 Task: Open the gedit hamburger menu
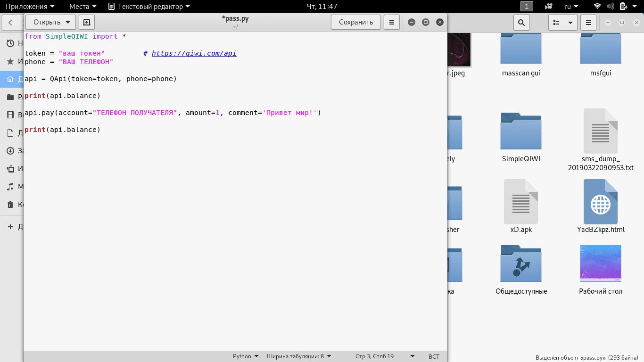(x=391, y=22)
